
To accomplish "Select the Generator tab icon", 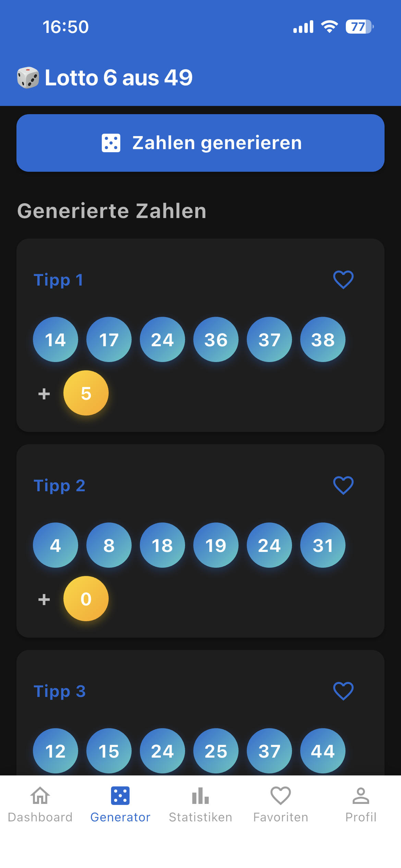I will [x=120, y=796].
